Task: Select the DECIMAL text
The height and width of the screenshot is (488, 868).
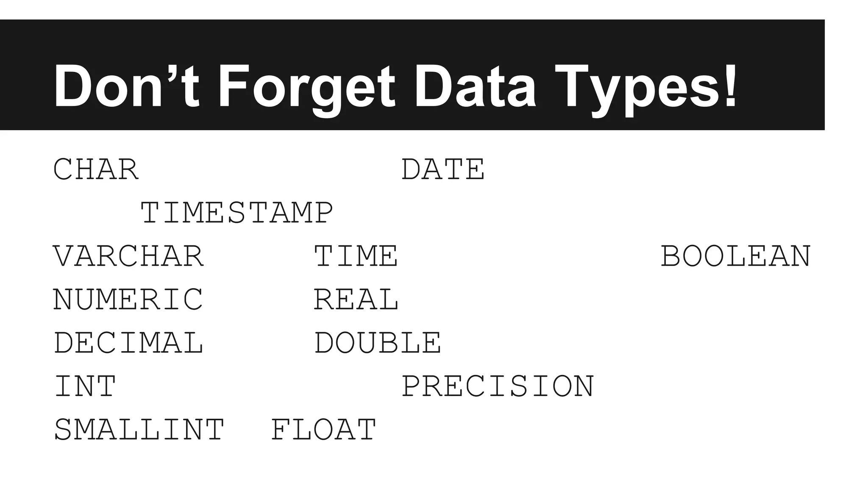Action: point(128,343)
